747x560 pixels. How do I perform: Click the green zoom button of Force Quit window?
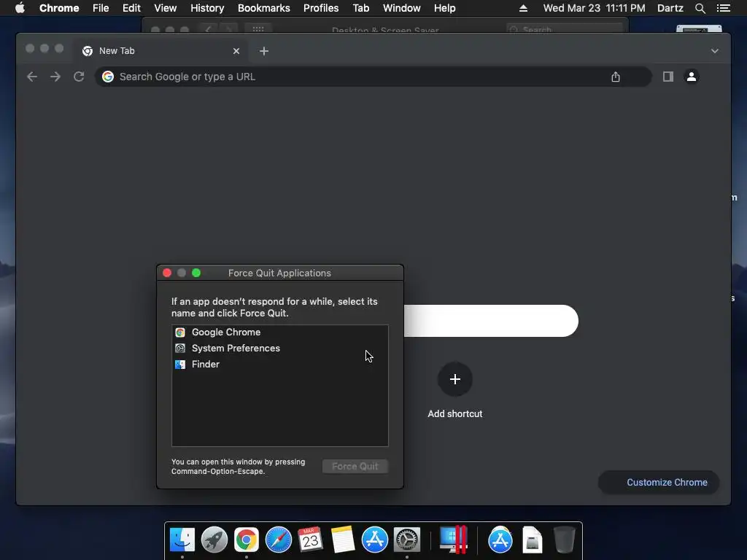coord(196,273)
